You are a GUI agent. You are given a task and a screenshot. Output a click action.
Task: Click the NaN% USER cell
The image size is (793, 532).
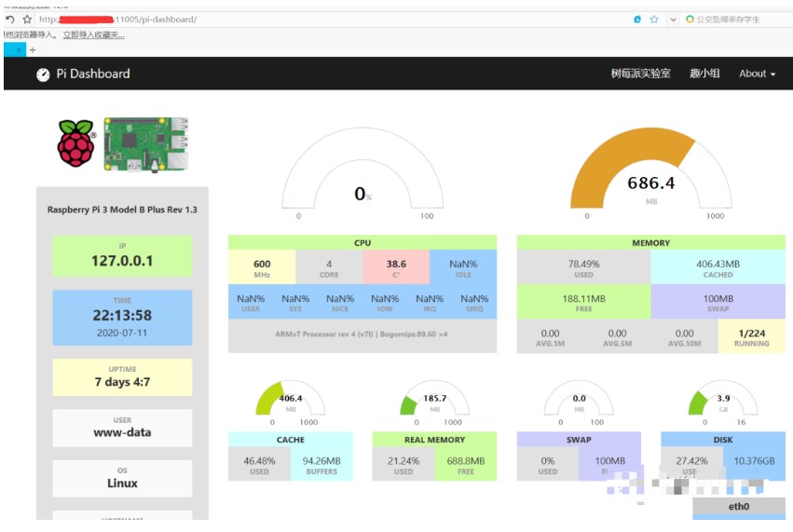pyautogui.click(x=251, y=302)
